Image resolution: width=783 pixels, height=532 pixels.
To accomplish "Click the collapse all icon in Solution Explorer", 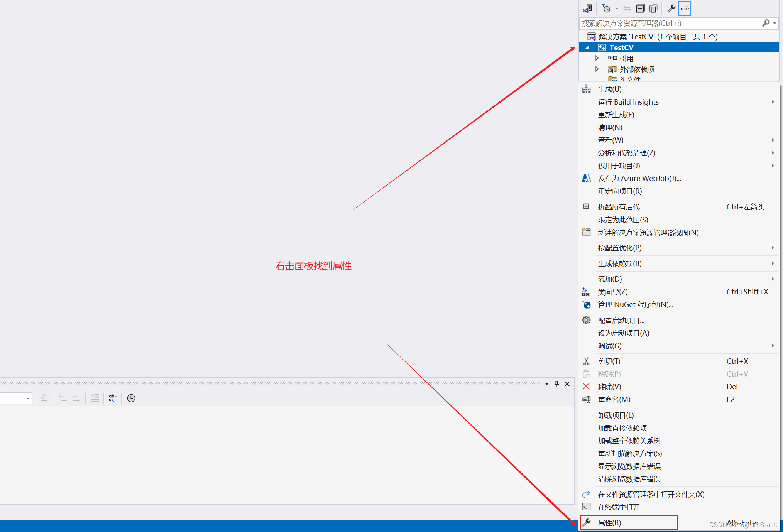I will pyautogui.click(x=640, y=8).
